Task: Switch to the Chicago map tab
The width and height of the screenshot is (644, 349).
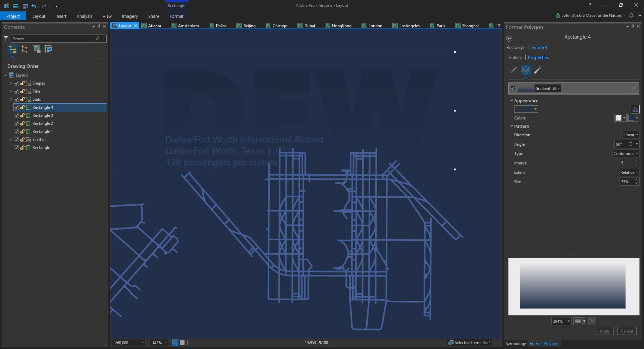Action: coord(279,26)
